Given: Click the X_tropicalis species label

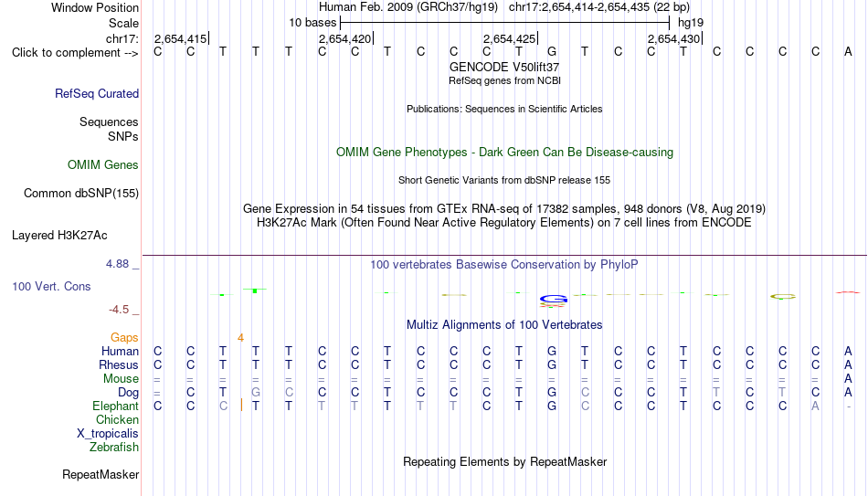Looking at the screenshot, I should coord(108,434).
